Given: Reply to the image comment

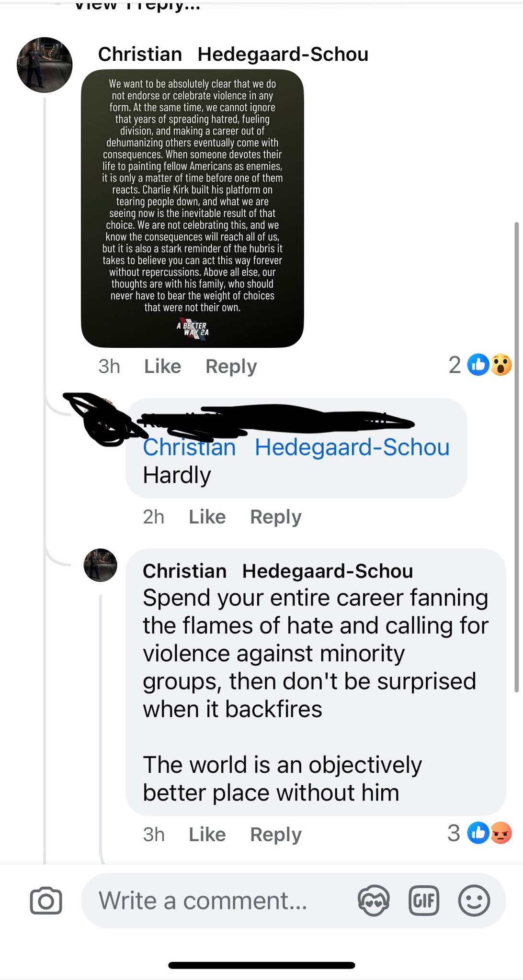Looking at the screenshot, I should coord(231,367).
